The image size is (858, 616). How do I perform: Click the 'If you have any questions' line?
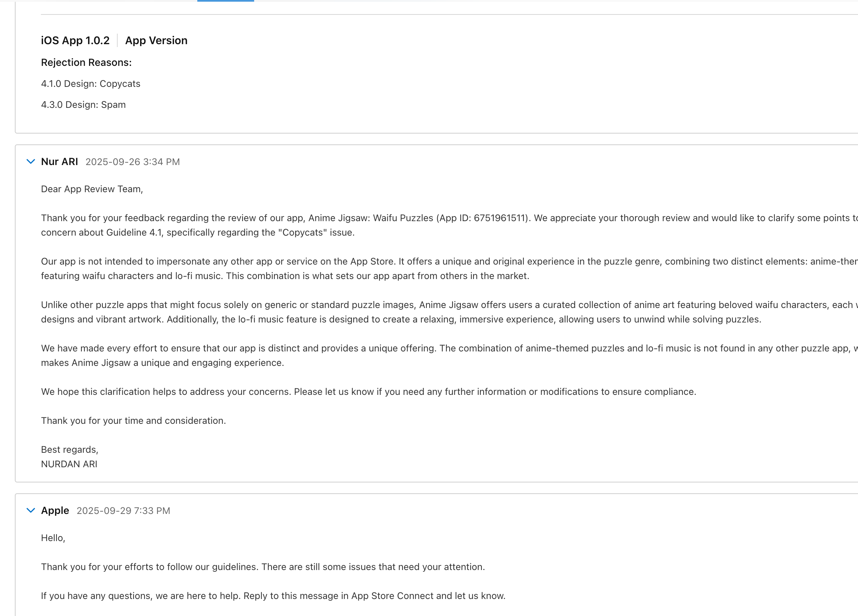tap(273, 596)
